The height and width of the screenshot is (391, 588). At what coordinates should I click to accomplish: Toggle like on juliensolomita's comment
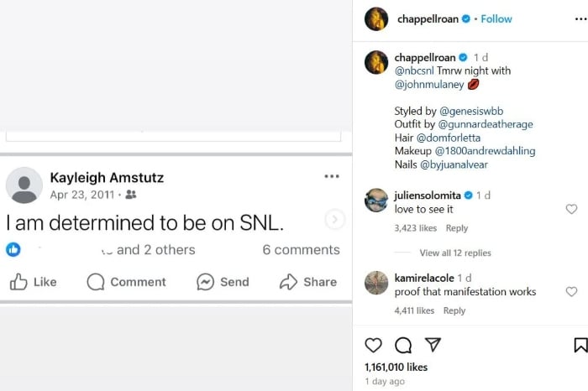click(x=571, y=209)
